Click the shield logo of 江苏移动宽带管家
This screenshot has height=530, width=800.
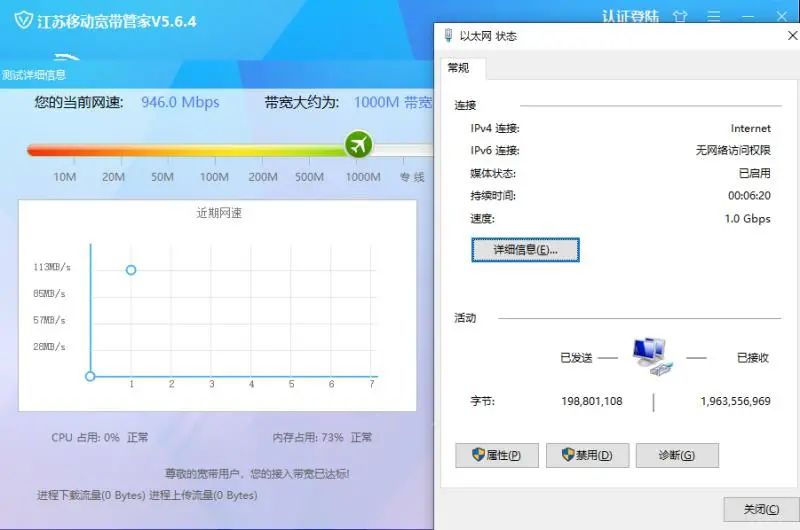[x=23, y=20]
